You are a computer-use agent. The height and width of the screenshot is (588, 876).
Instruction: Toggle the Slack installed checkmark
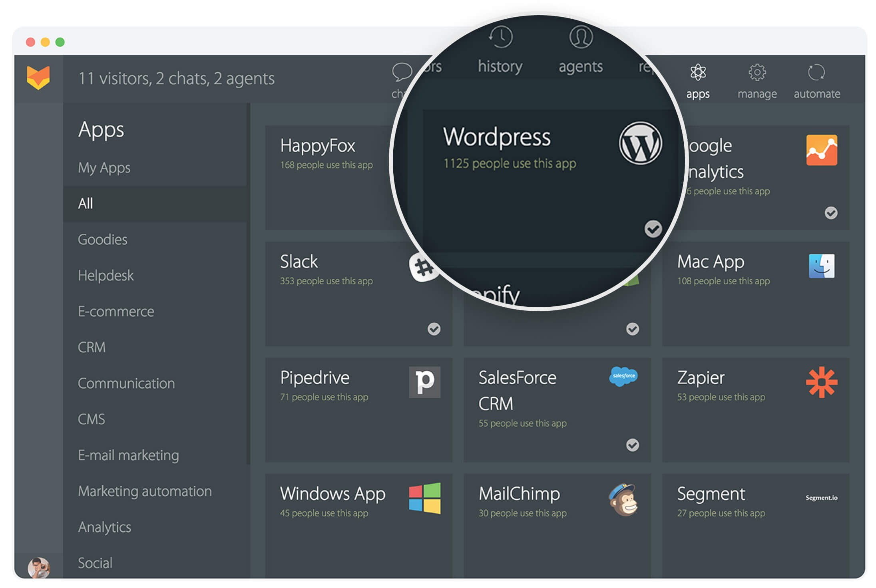tap(434, 329)
